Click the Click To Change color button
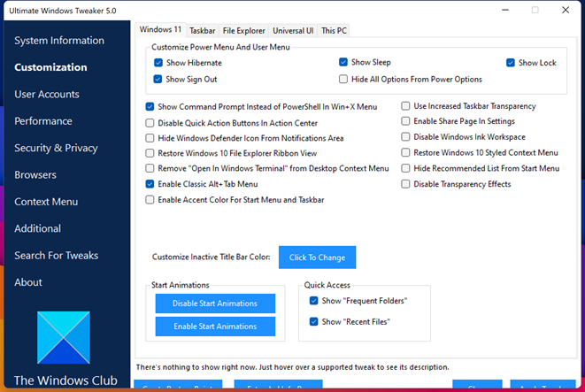Screen dimensions: 585x392 [317, 257]
